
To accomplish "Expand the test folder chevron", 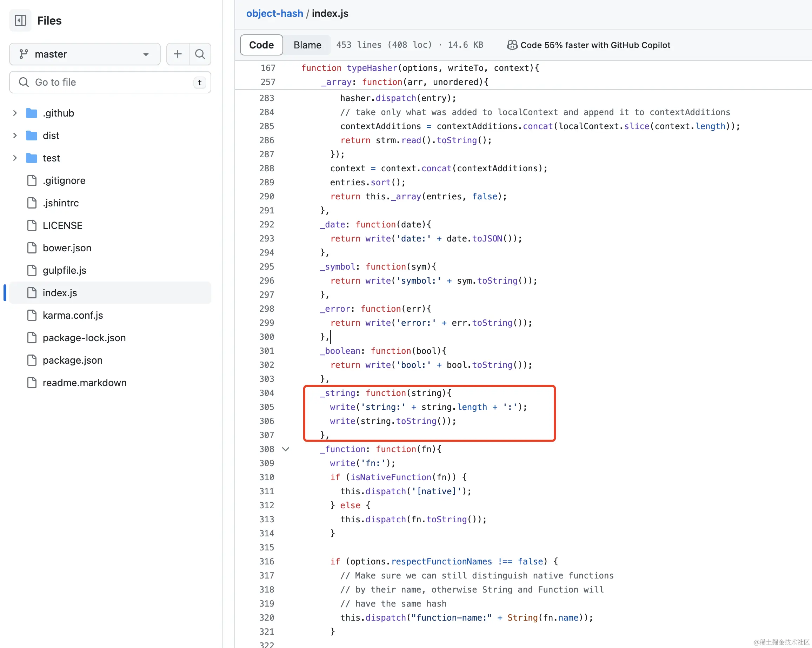I will [x=15, y=158].
